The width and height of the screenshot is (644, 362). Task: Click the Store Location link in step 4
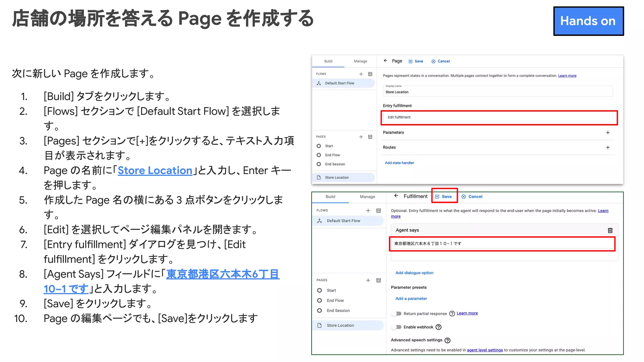(155, 171)
